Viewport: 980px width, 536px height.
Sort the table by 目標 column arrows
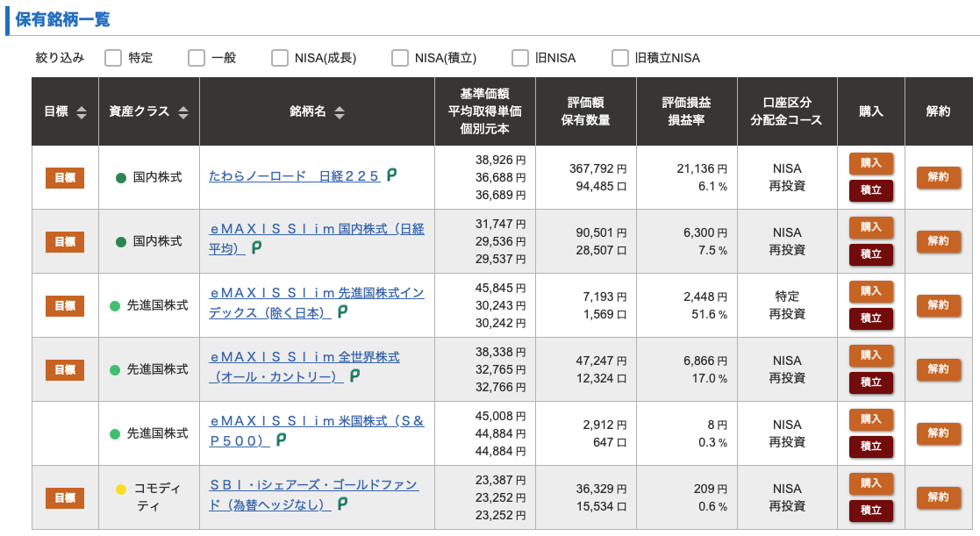pos(82,112)
